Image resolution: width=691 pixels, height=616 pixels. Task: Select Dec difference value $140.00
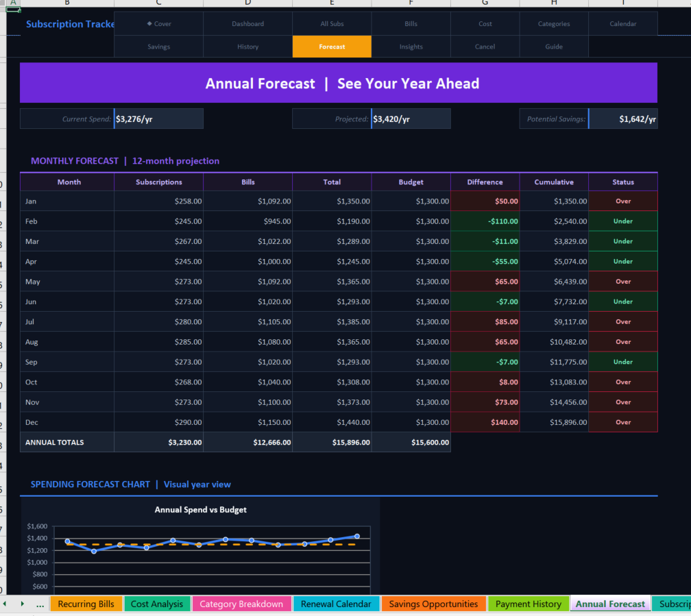pyautogui.click(x=485, y=422)
